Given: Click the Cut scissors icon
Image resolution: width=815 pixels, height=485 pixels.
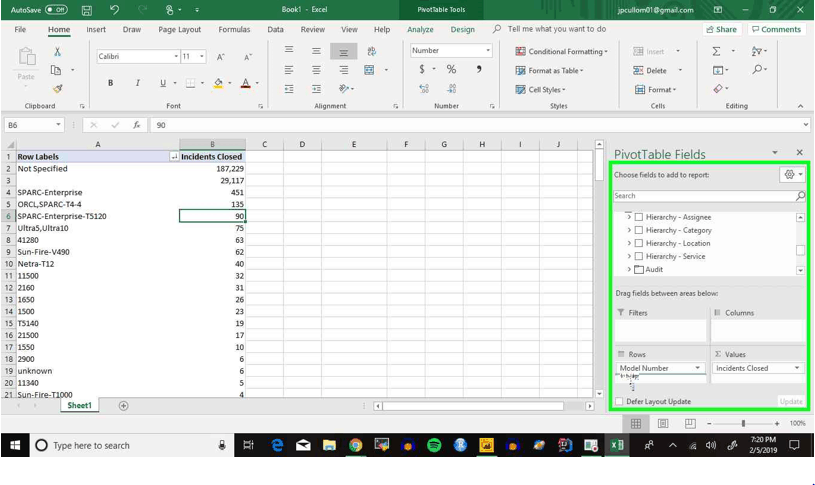Looking at the screenshot, I should 57,51.
